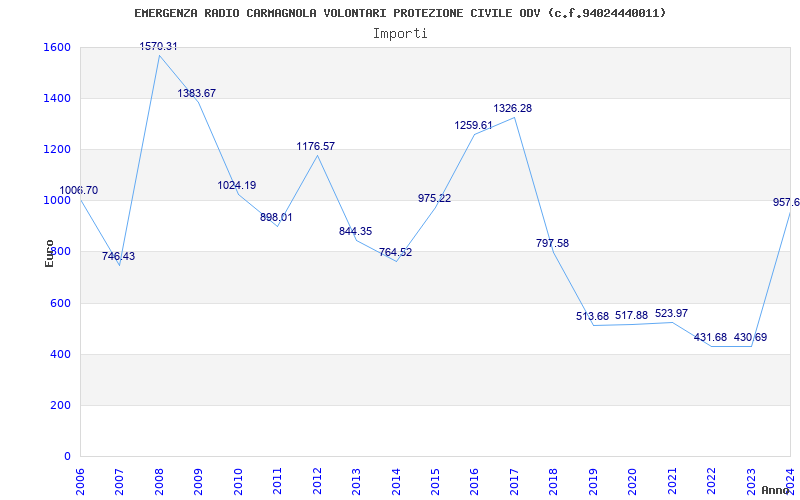Click the 2006 year axis label
This screenshot has width=800, height=500.
pos(80,481)
